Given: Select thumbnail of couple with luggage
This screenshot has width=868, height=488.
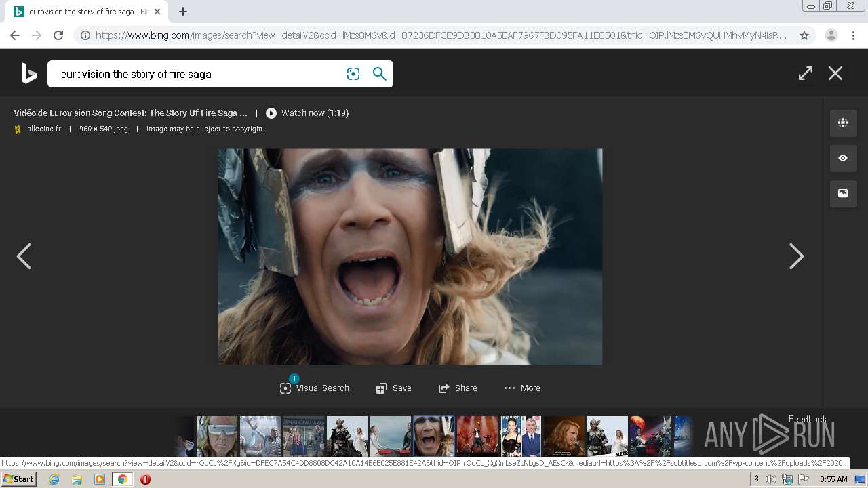Looking at the screenshot, I should 304,436.
